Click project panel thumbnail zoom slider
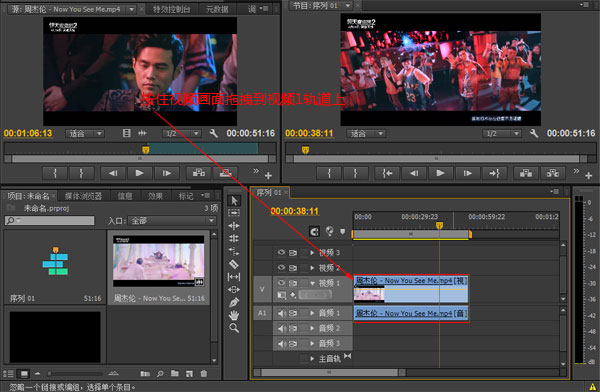Screen dimensions: 600x392 tap(76, 373)
